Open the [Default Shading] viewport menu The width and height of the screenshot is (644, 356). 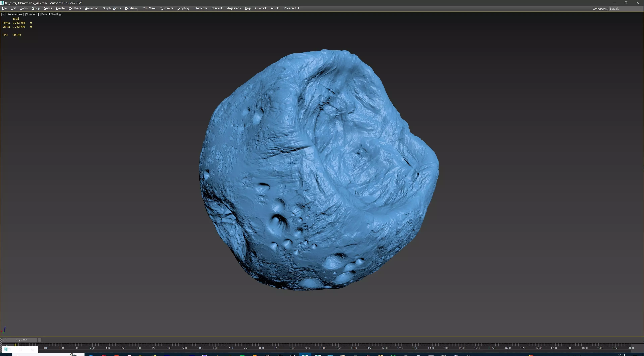[51, 14]
